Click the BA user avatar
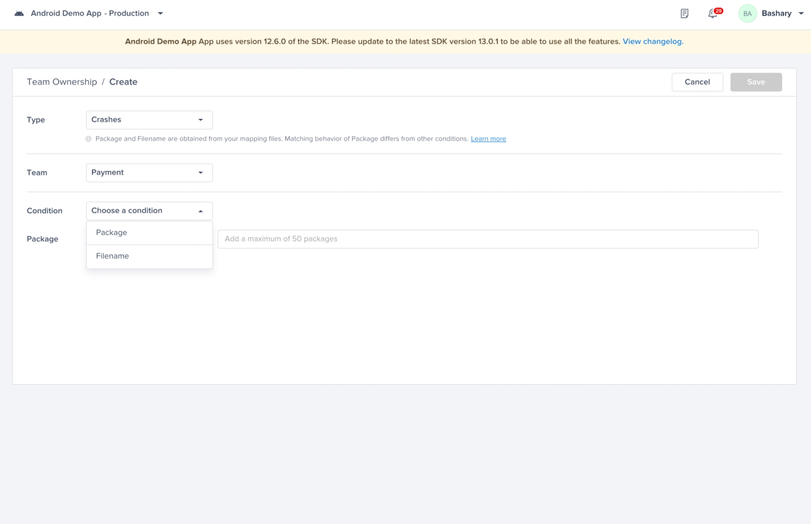Image resolution: width=812 pixels, height=524 pixels. click(747, 14)
